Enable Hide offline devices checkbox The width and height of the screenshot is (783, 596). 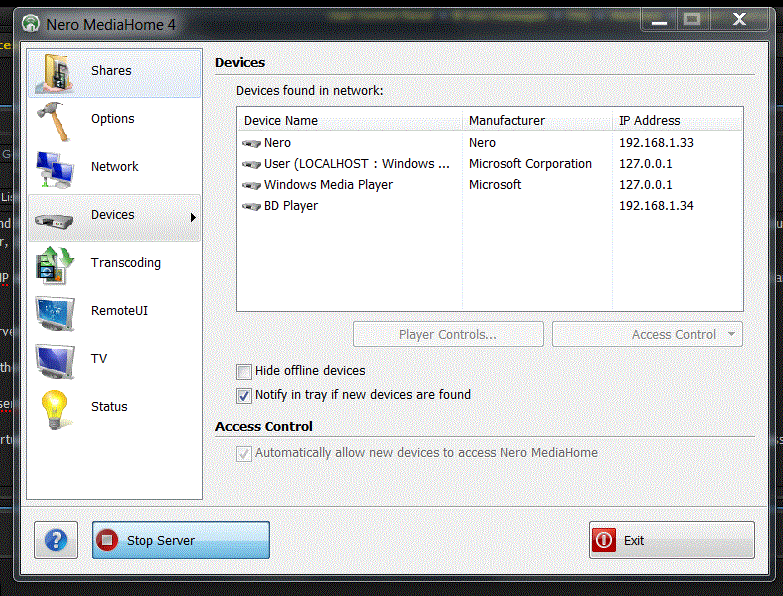pyautogui.click(x=244, y=371)
